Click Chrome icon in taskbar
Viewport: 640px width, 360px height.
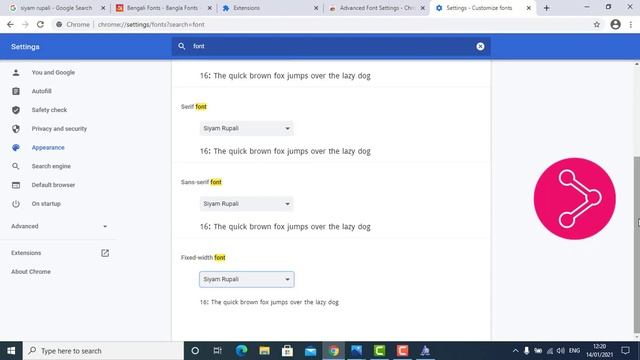[333, 351]
